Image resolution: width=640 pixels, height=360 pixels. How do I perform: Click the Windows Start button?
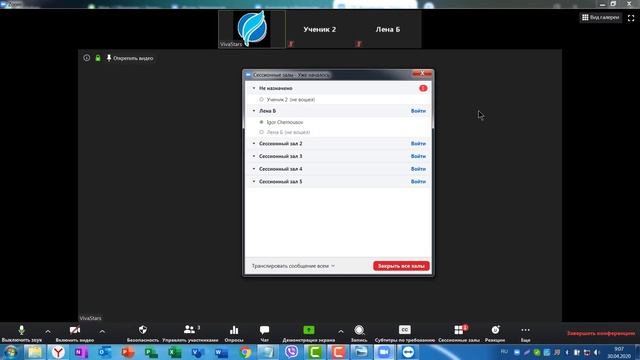tap(11, 352)
